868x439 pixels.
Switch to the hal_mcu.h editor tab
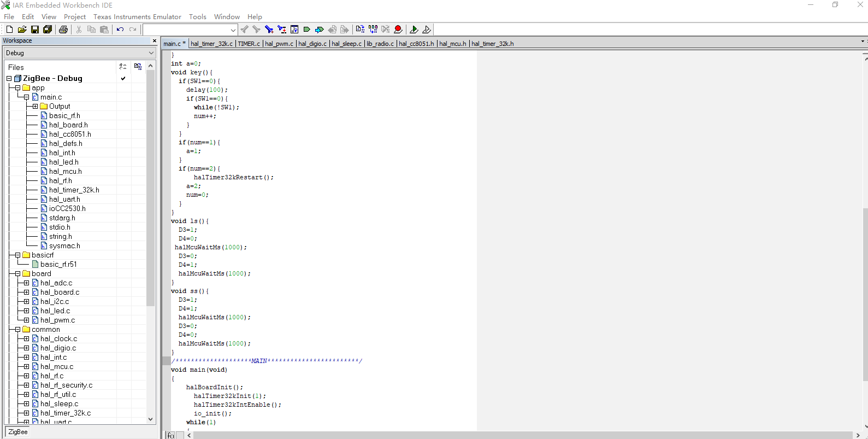pyautogui.click(x=453, y=44)
